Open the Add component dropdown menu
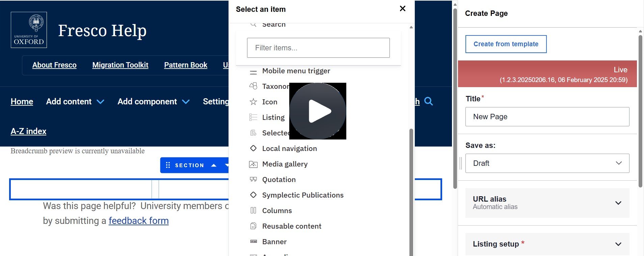 (x=154, y=102)
